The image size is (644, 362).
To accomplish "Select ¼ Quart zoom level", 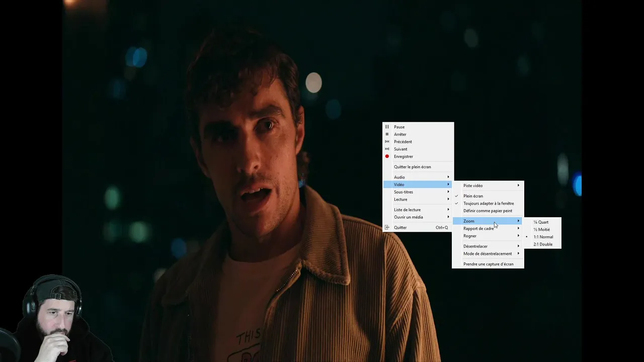I will tap(542, 222).
